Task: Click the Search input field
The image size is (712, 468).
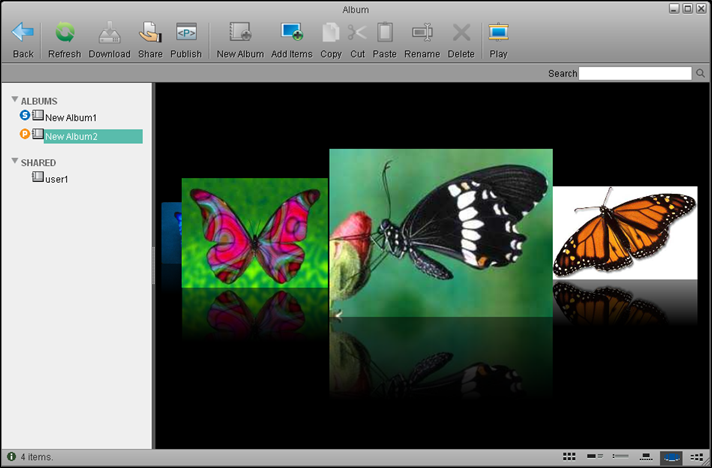Action: tap(636, 73)
